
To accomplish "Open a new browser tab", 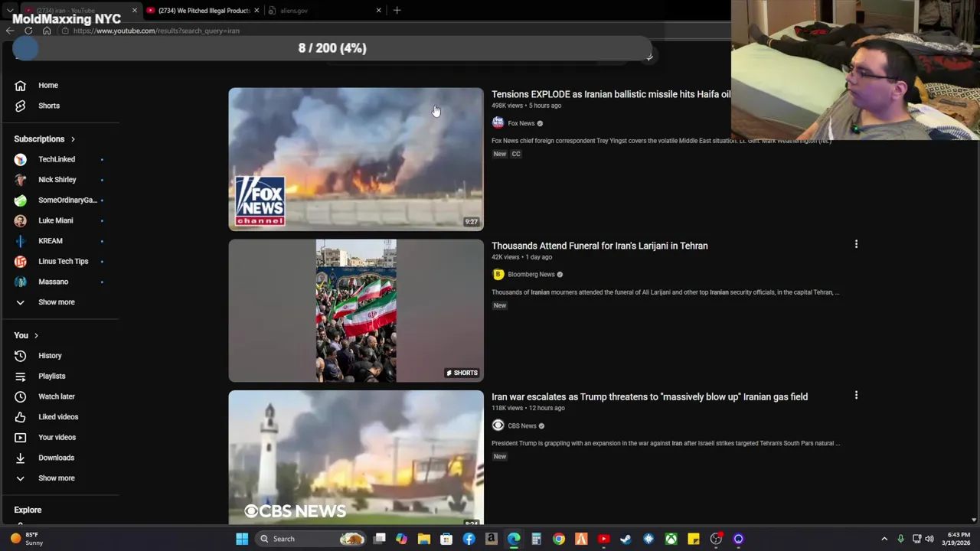I will (x=397, y=11).
